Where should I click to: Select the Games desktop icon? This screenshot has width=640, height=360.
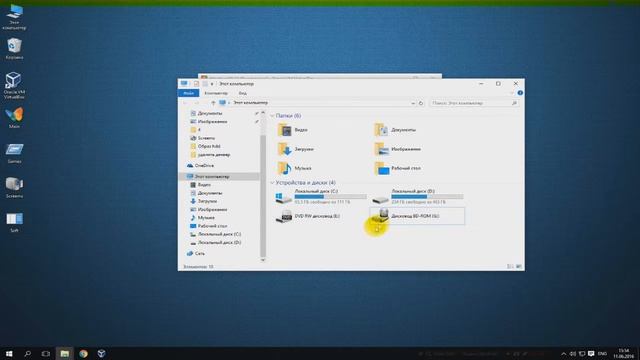[x=14, y=153]
